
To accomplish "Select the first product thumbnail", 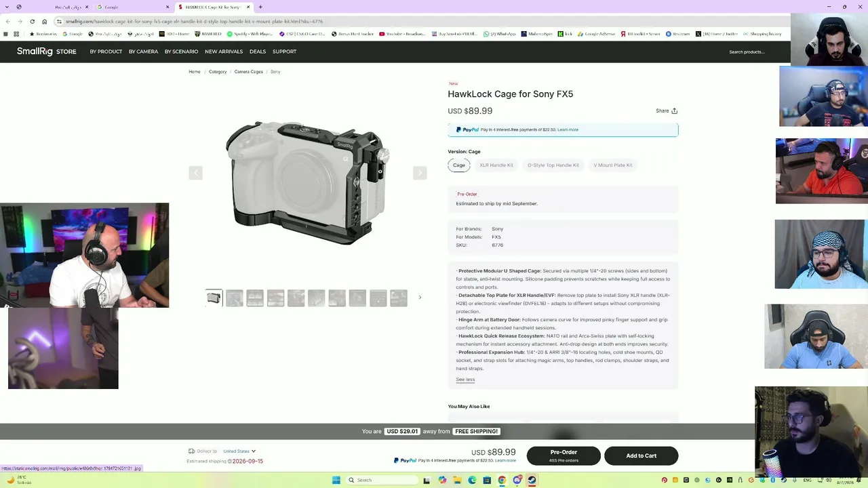I will pyautogui.click(x=214, y=298).
